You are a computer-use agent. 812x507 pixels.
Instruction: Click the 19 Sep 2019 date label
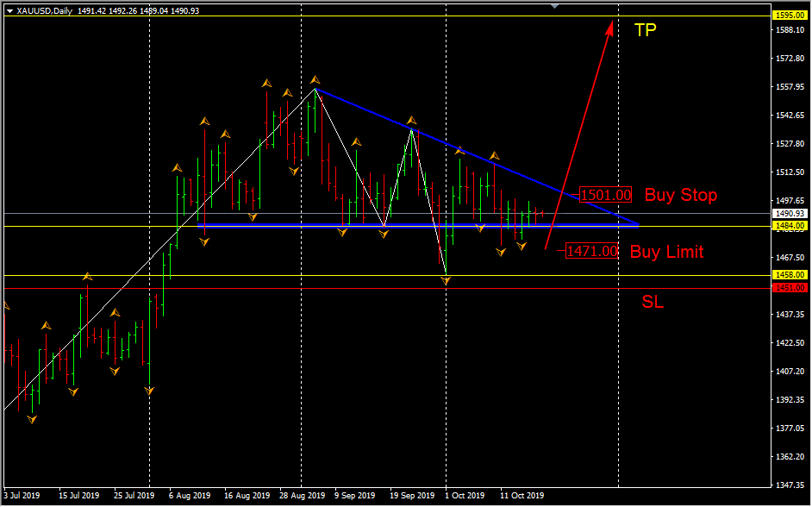click(413, 496)
